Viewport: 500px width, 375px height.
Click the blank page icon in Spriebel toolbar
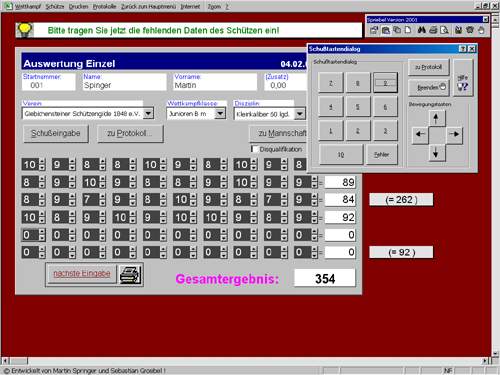(408, 30)
